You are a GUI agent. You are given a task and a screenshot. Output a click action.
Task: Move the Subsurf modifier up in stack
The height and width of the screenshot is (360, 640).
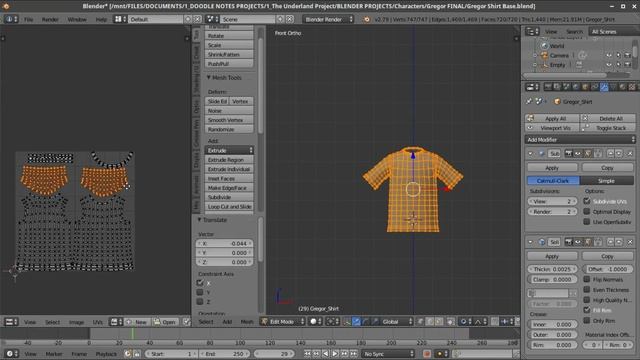[x=611, y=153]
